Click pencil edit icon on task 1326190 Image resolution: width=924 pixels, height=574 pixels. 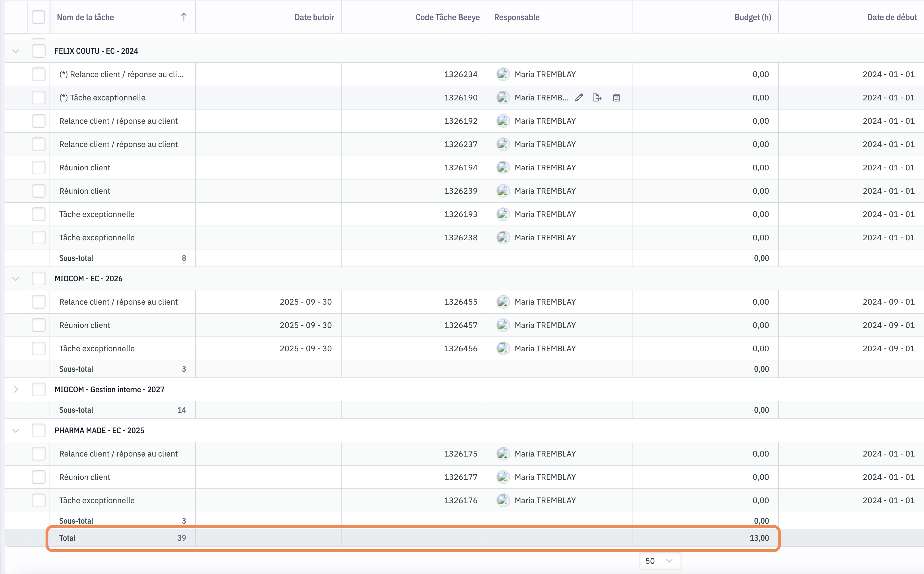click(579, 98)
